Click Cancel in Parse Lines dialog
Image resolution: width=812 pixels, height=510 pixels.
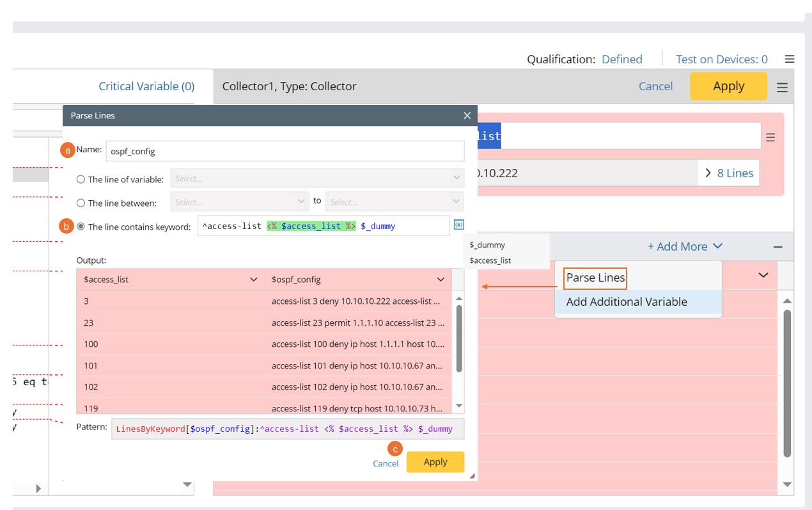pyautogui.click(x=386, y=463)
